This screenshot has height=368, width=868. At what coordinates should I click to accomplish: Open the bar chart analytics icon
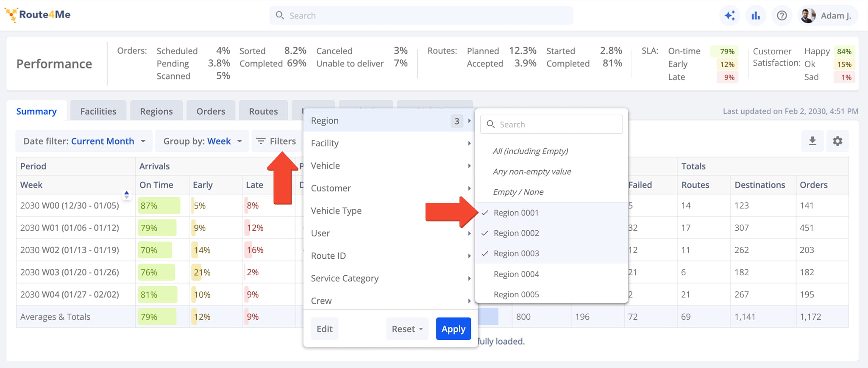click(756, 16)
